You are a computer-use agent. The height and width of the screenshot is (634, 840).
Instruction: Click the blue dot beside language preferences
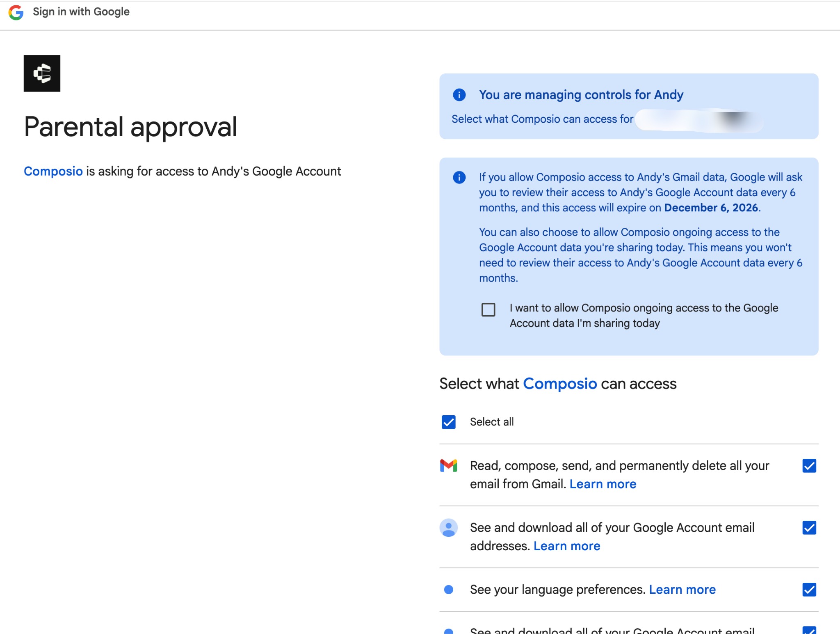(449, 590)
